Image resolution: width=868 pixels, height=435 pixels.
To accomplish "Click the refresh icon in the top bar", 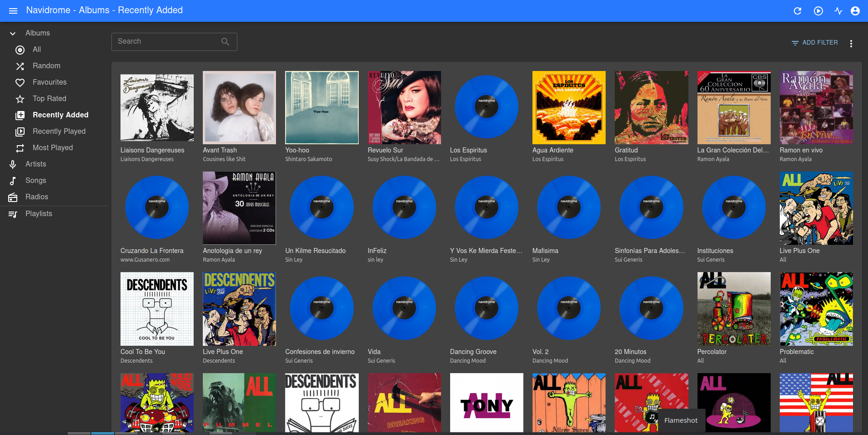I will pyautogui.click(x=798, y=11).
